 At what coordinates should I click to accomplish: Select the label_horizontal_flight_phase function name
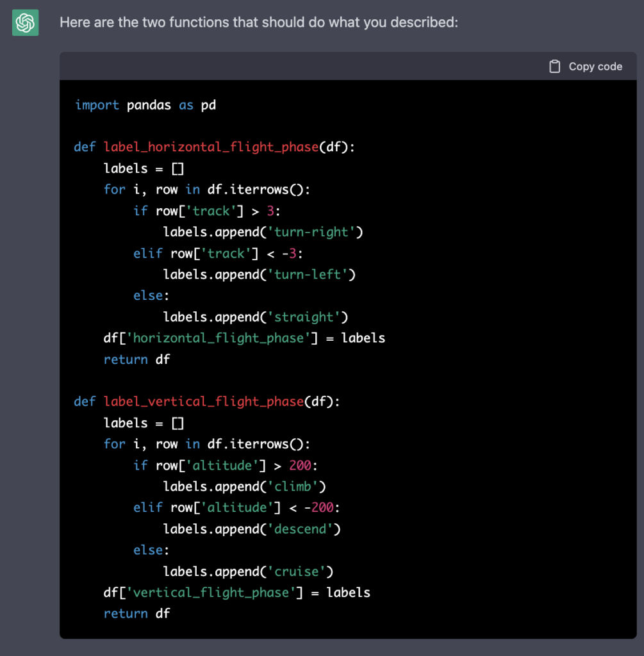pyautogui.click(x=211, y=147)
